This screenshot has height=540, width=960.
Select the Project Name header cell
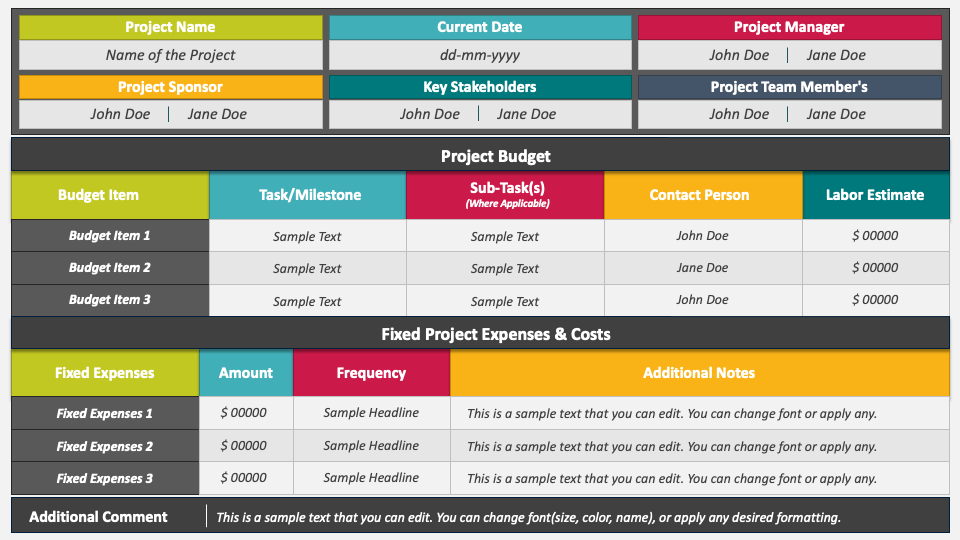[x=170, y=27]
